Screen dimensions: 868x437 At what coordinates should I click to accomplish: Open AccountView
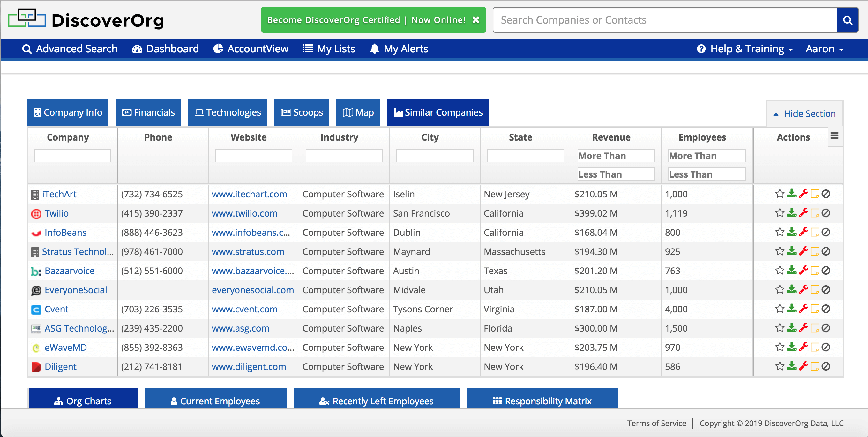coord(251,49)
